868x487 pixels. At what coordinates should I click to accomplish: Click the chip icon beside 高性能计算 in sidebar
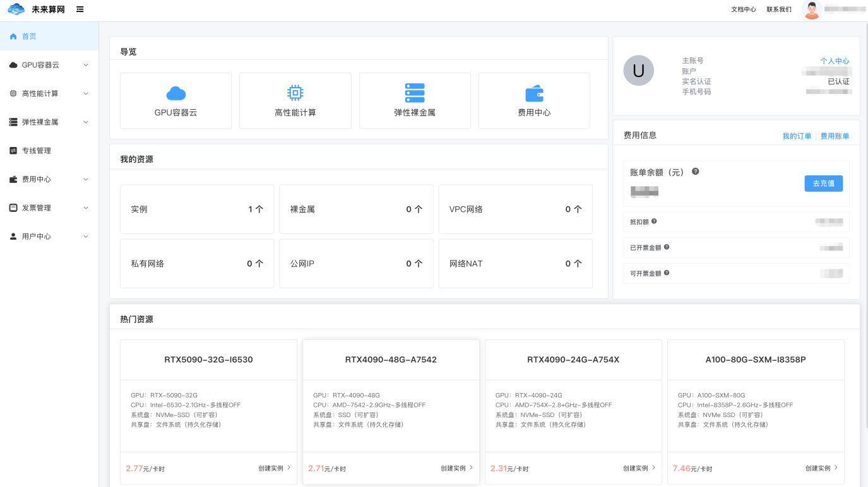click(13, 93)
